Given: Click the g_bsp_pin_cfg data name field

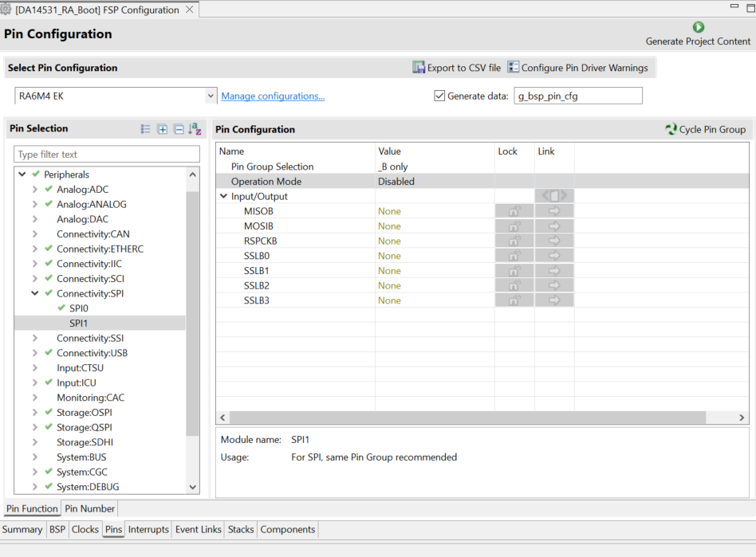Looking at the screenshot, I should 578,96.
